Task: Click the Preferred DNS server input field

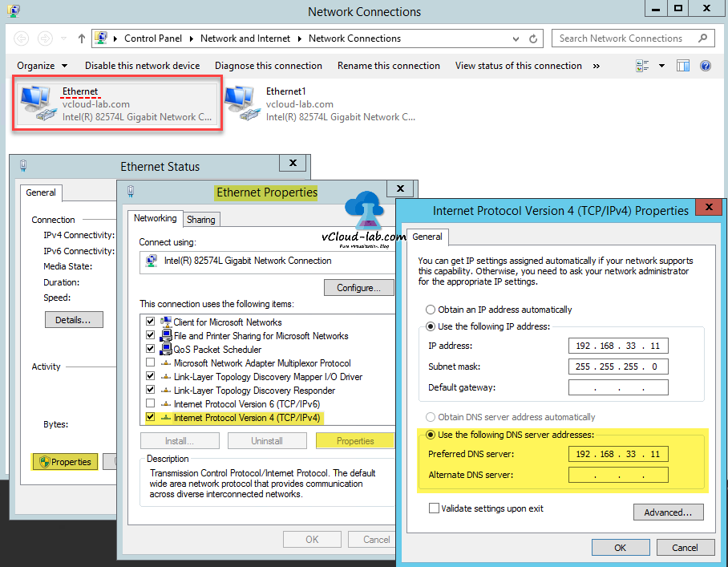Action: (x=617, y=454)
